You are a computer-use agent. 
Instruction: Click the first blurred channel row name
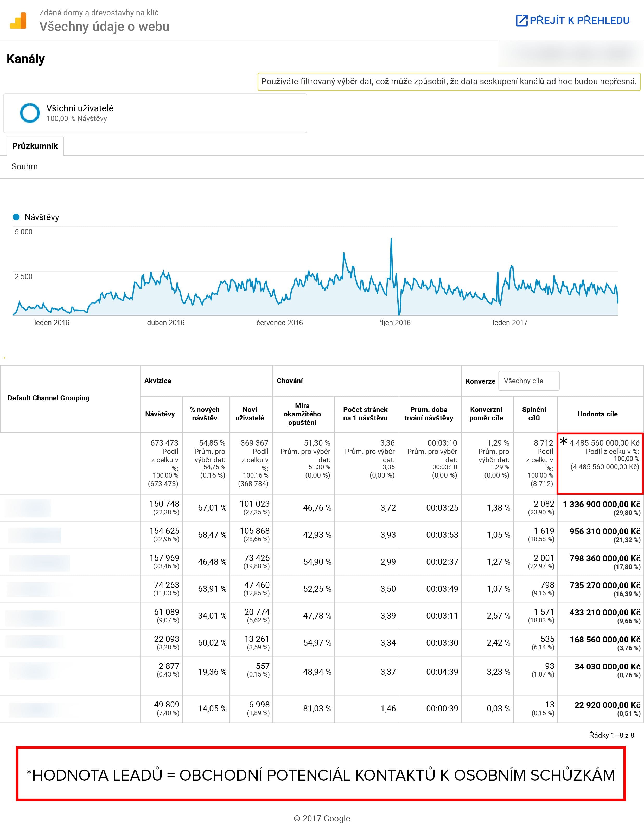coord(28,508)
